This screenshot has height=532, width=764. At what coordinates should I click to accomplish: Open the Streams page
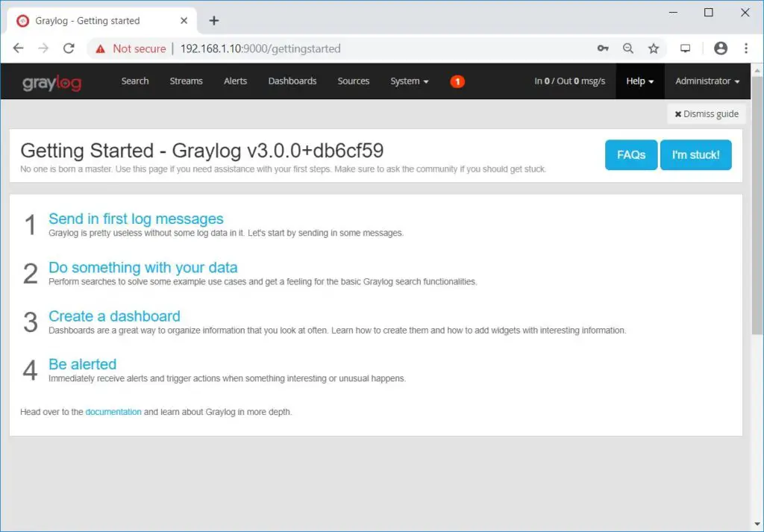tap(186, 81)
